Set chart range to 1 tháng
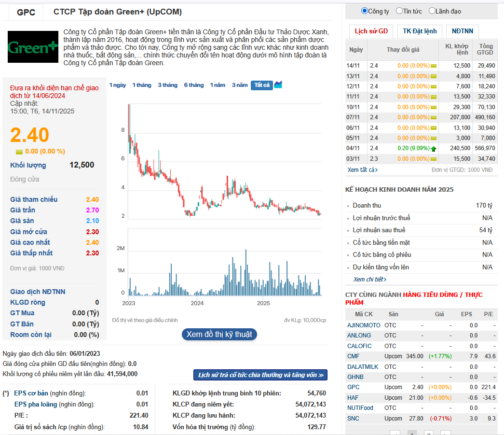Image resolution: width=504 pixels, height=435 pixels. (x=142, y=85)
